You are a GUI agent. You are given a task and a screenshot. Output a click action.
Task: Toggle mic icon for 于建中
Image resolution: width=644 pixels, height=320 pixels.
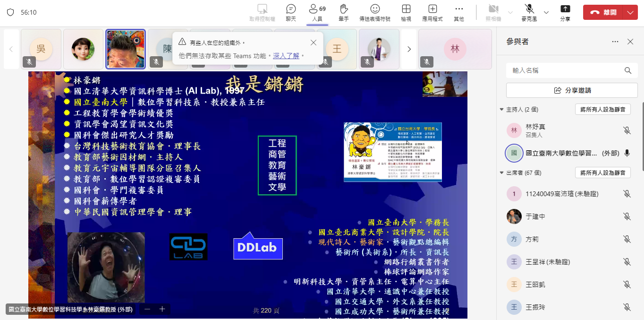pyautogui.click(x=627, y=216)
